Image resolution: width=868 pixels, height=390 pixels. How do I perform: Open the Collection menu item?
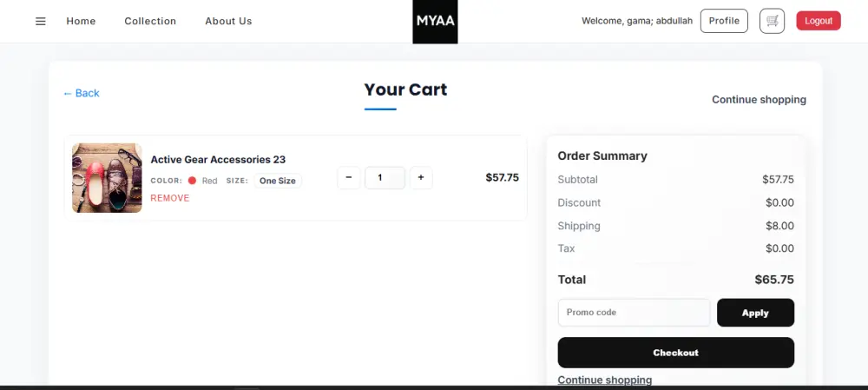click(x=150, y=21)
